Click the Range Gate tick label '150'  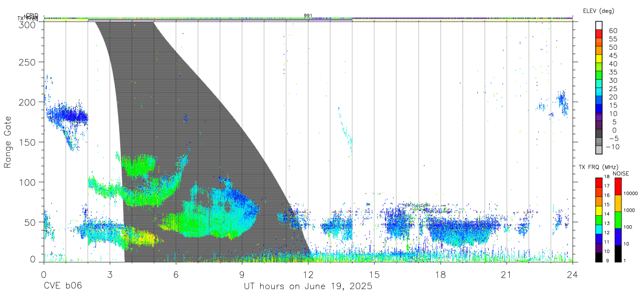[28, 142]
